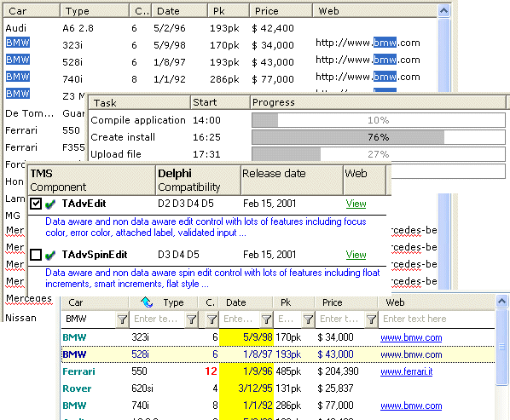510x420 pixels.
Task: Click the Delphi Compatibility column header
Action: (x=198, y=181)
